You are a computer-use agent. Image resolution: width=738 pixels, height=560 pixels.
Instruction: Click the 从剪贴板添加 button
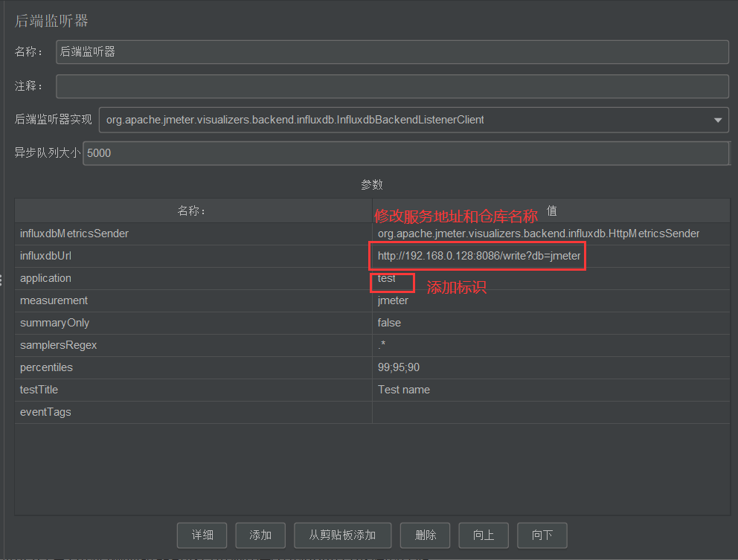coord(342,535)
